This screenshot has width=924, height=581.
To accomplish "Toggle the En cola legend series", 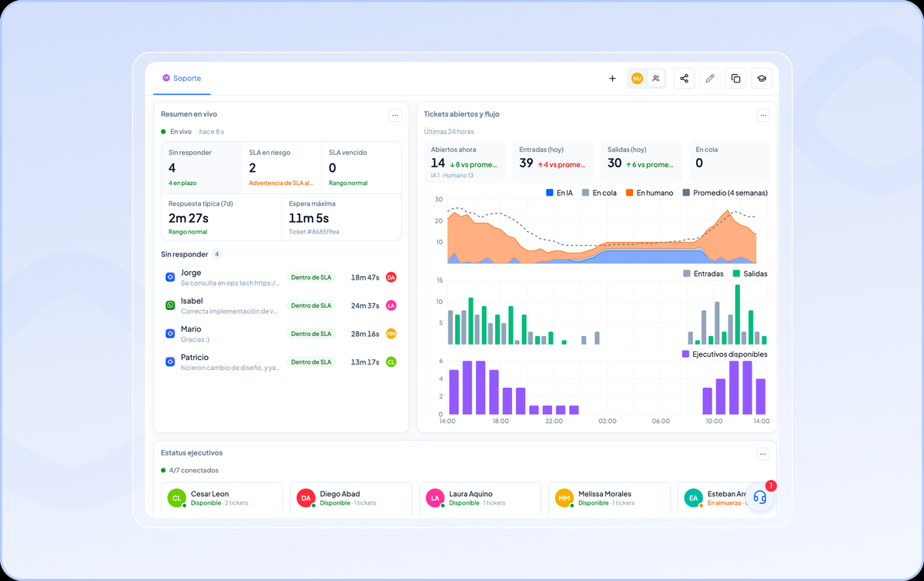I will [x=599, y=193].
